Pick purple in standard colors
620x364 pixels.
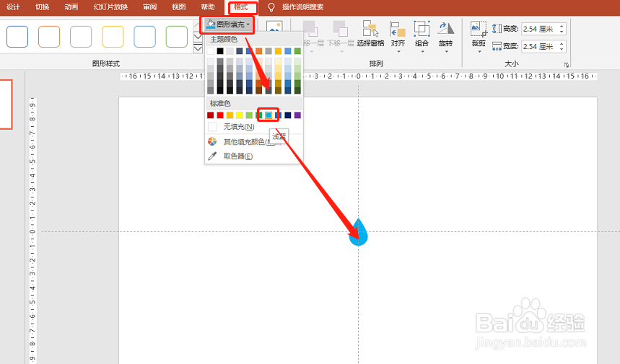(297, 115)
